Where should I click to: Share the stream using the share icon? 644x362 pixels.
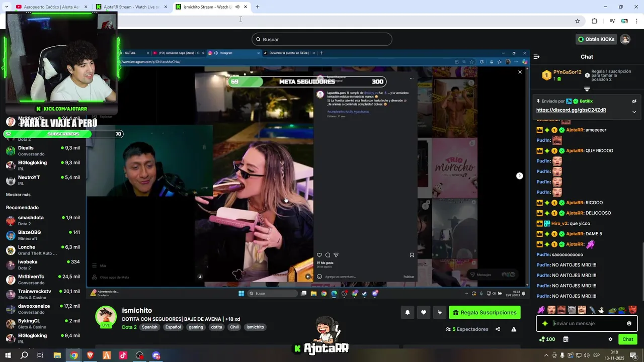(x=498, y=329)
